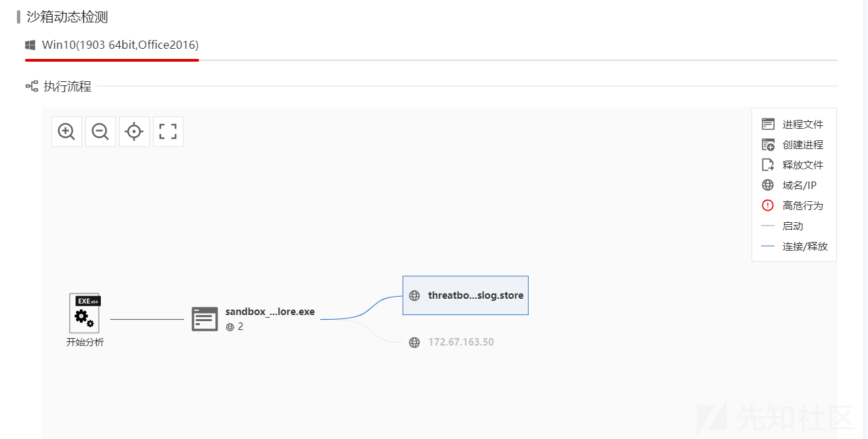Screen dimensions: 868x439
Task: Click the 进程文件 legend icon
Action: [768, 124]
